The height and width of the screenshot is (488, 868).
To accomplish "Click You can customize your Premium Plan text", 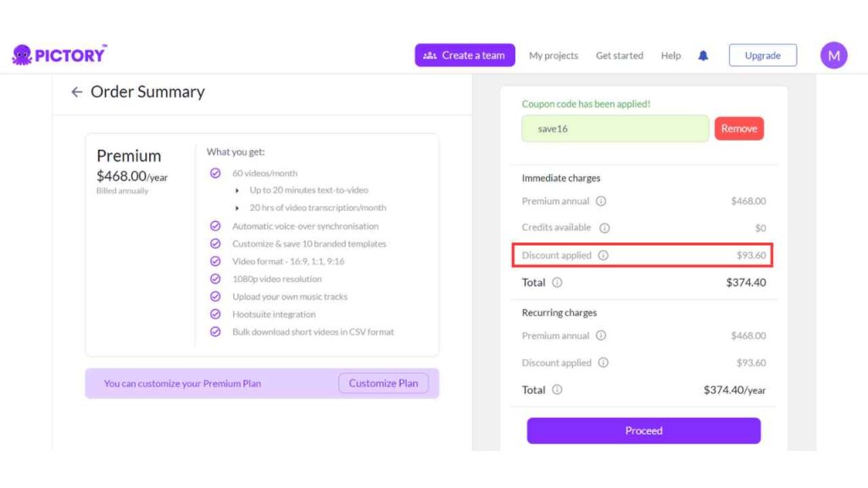I will [x=182, y=384].
